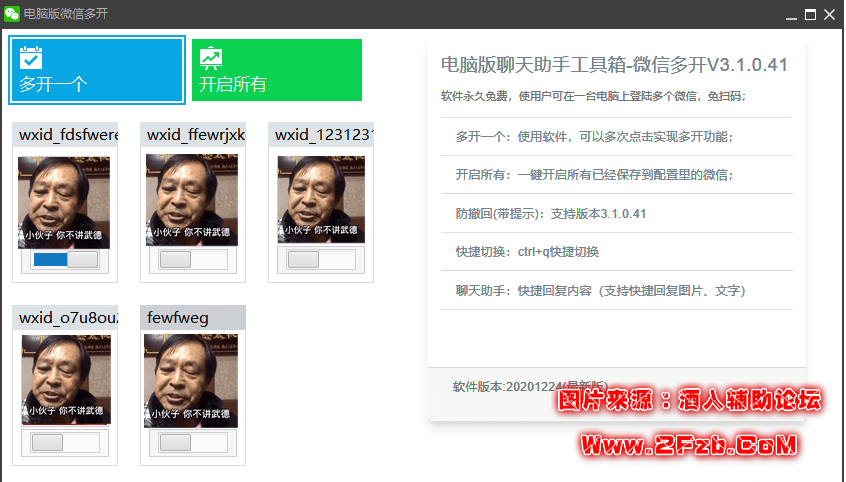The height and width of the screenshot is (482, 846).
Task: Maximize the 电脑版微信多开 window
Action: tap(810, 15)
